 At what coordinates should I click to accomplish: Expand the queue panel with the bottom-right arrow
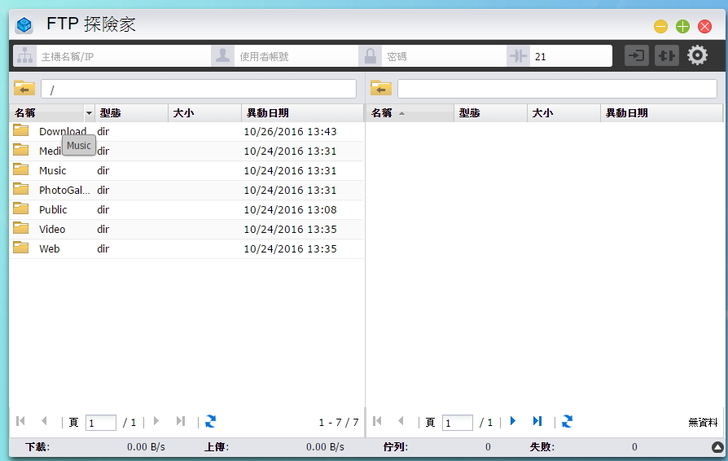click(717, 447)
